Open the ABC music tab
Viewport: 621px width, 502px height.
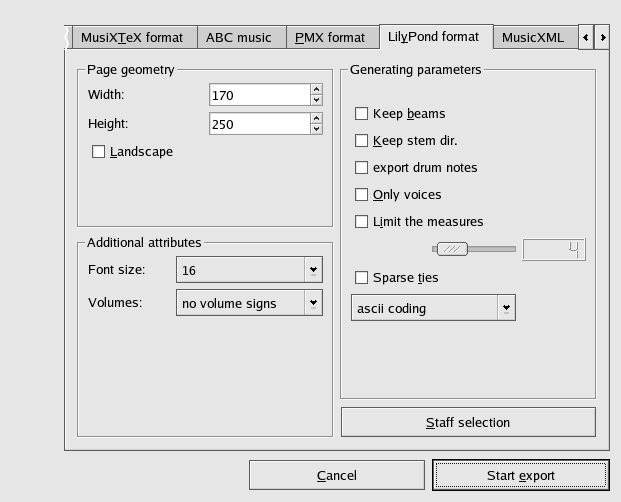tap(238, 38)
